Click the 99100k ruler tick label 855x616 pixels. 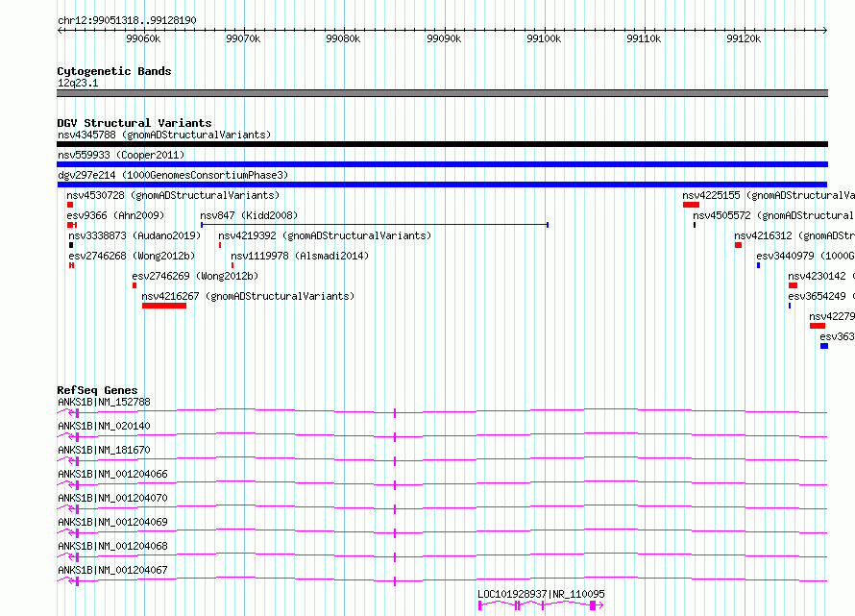click(544, 38)
